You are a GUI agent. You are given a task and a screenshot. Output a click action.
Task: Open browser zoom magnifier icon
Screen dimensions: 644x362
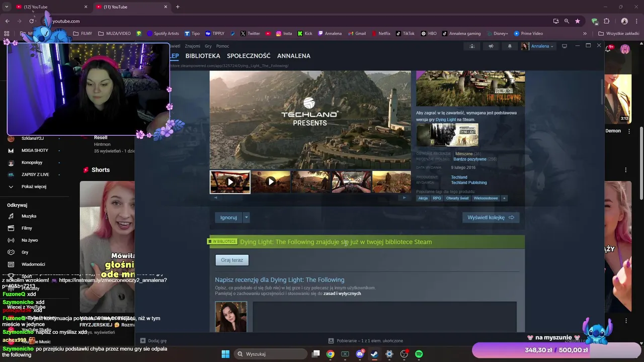pyautogui.click(x=567, y=21)
